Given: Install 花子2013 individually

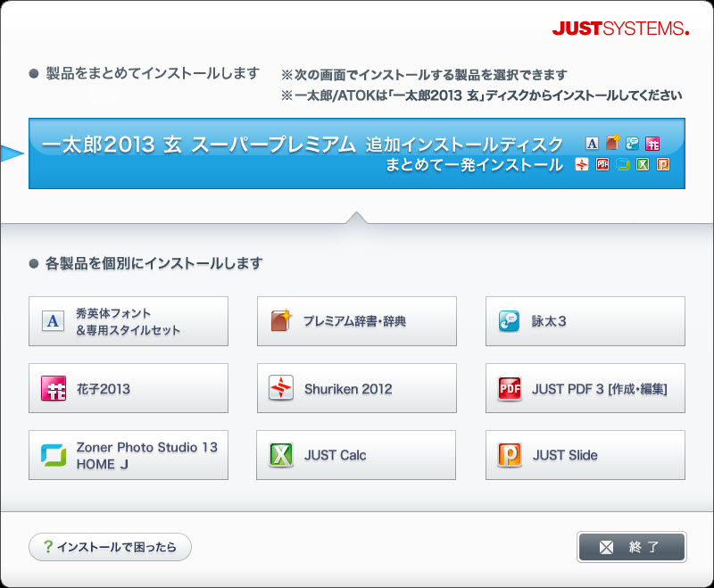Looking at the screenshot, I should coord(129,388).
